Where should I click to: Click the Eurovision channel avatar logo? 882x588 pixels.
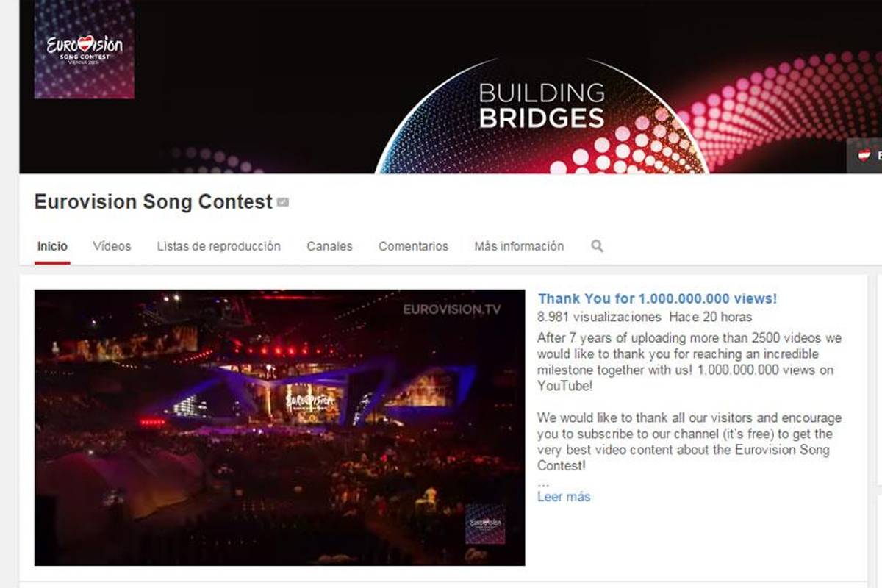pyautogui.click(x=84, y=49)
